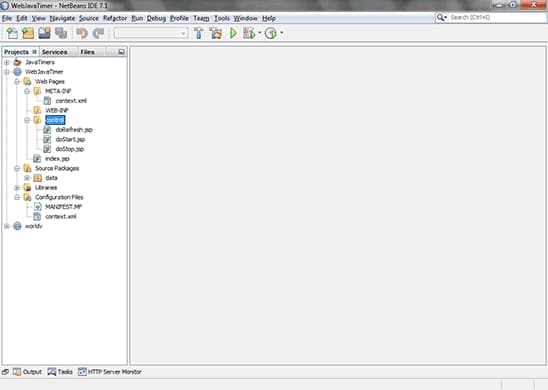Image resolution: width=548 pixels, height=390 pixels.
Task: Open the Refactor menu
Action: click(x=115, y=18)
